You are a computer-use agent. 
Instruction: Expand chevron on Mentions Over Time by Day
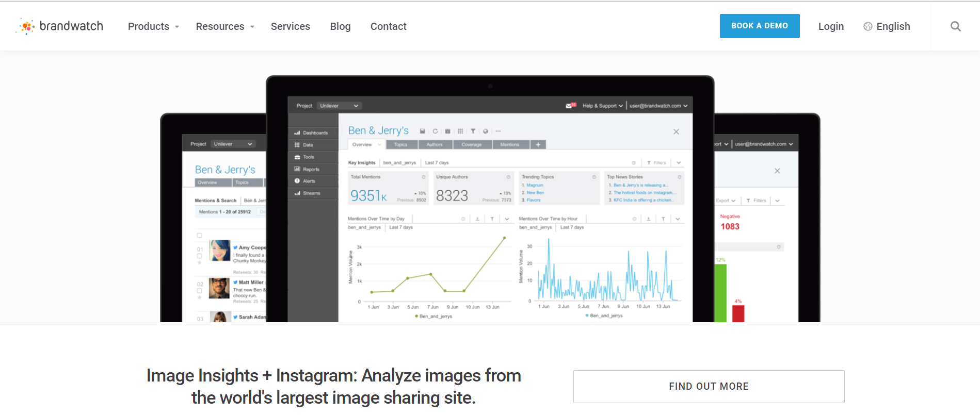(x=507, y=219)
